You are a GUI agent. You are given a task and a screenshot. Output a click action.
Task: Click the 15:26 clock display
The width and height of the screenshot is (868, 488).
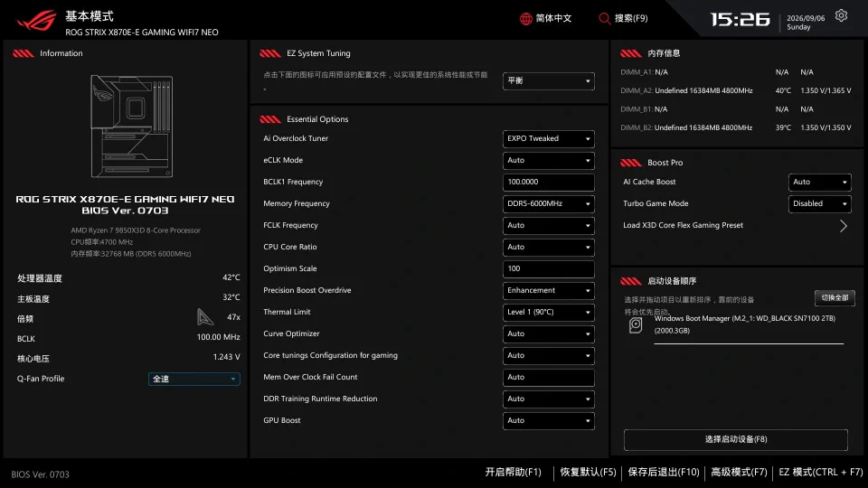coord(740,20)
